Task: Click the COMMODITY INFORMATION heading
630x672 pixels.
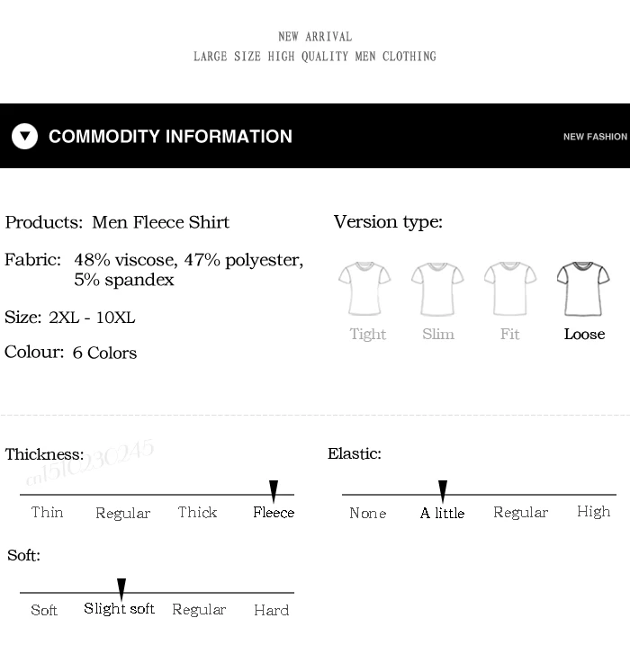Action: [170, 136]
